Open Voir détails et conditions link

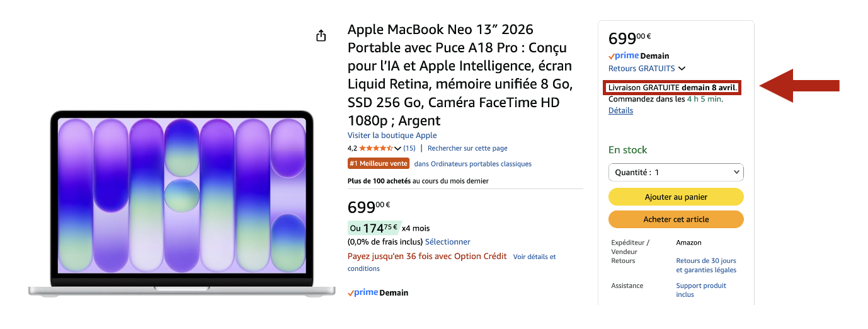click(x=534, y=257)
